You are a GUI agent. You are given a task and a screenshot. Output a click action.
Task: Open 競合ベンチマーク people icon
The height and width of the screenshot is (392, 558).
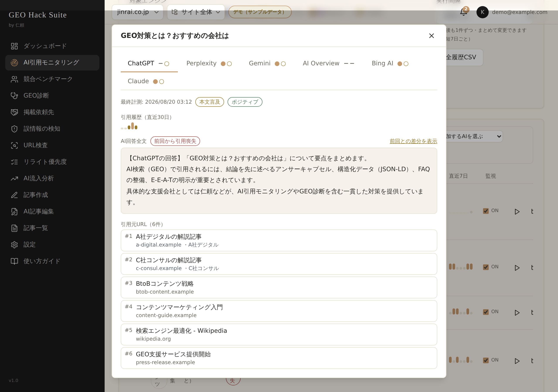point(14,79)
